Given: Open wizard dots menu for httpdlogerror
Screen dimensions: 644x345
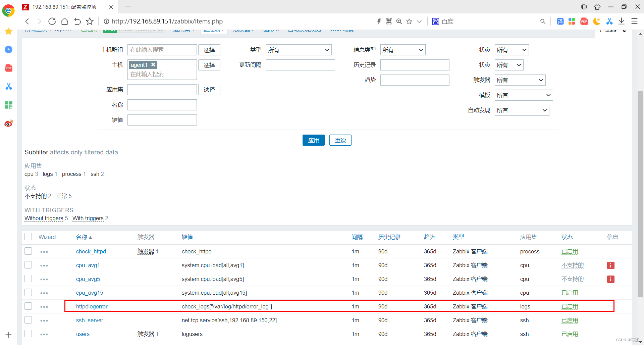Looking at the screenshot, I should (44, 307).
